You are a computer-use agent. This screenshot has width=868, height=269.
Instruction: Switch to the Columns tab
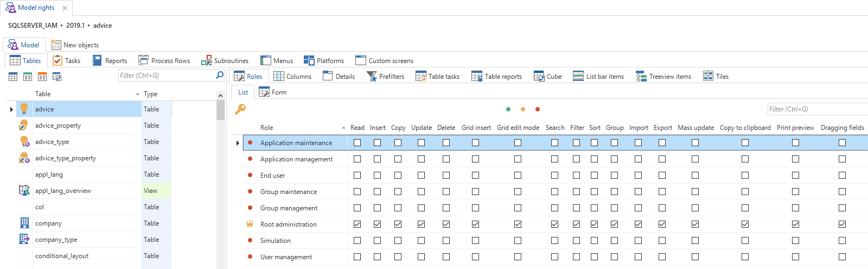tap(292, 77)
